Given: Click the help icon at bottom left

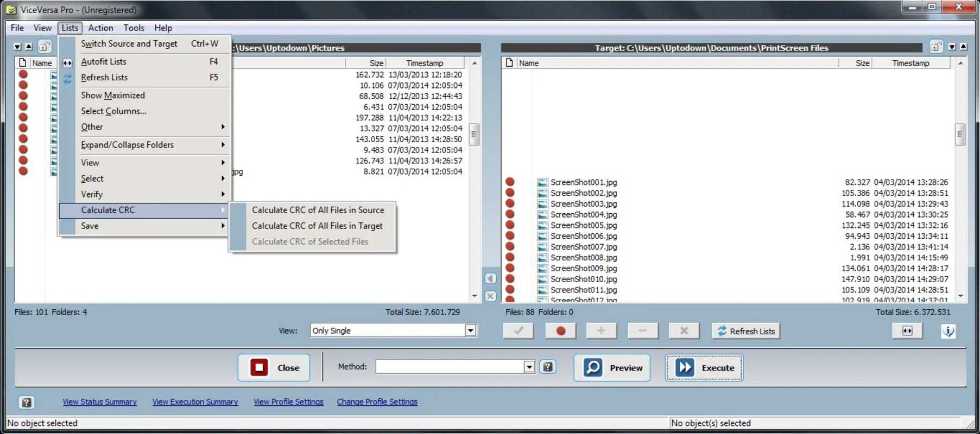Looking at the screenshot, I should (x=26, y=402).
